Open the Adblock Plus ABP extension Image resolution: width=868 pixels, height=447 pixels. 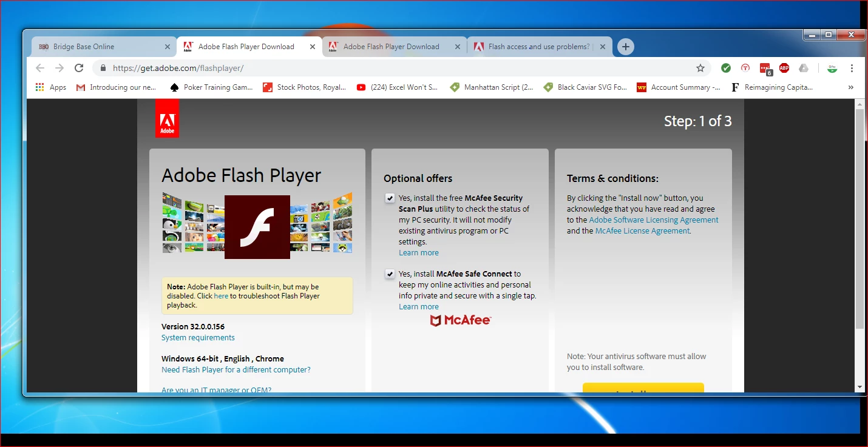[x=784, y=68]
